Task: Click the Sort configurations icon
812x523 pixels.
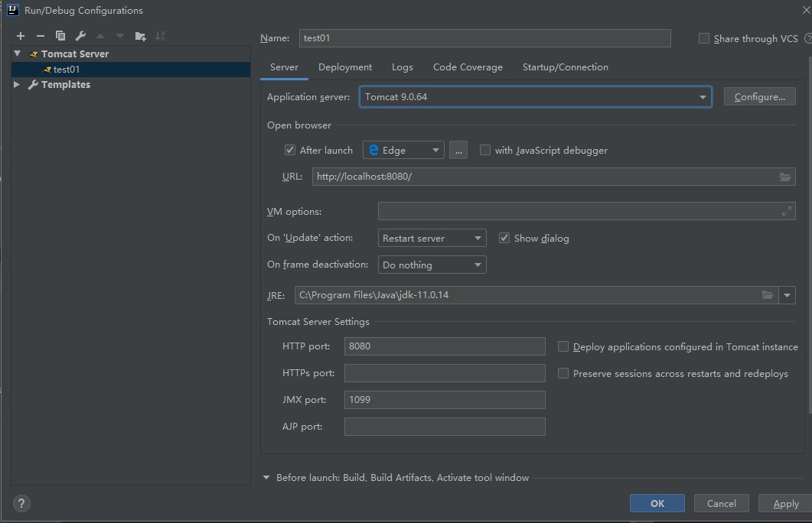Action: (x=160, y=36)
